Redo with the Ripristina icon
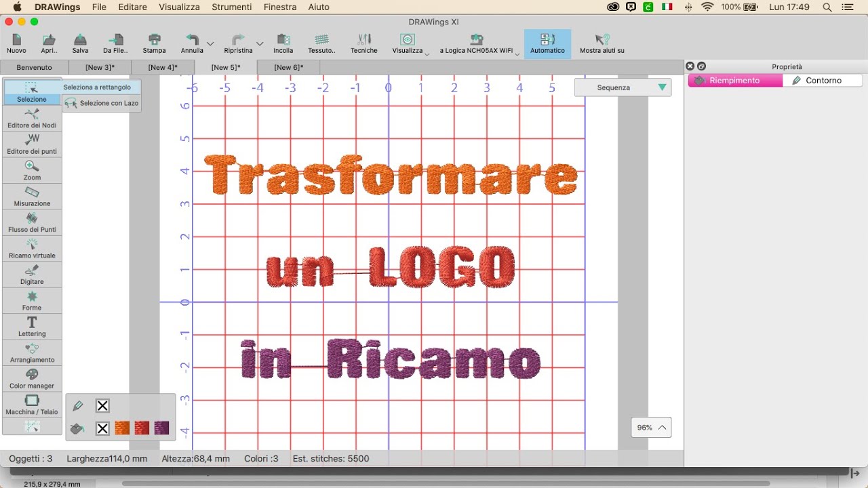868x488 pixels. pyautogui.click(x=238, y=44)
